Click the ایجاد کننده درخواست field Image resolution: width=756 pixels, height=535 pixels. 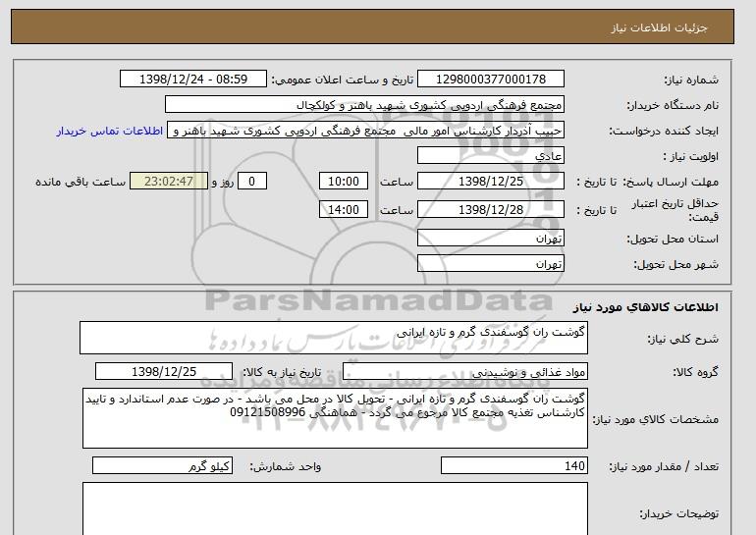[x=365, y=131]
